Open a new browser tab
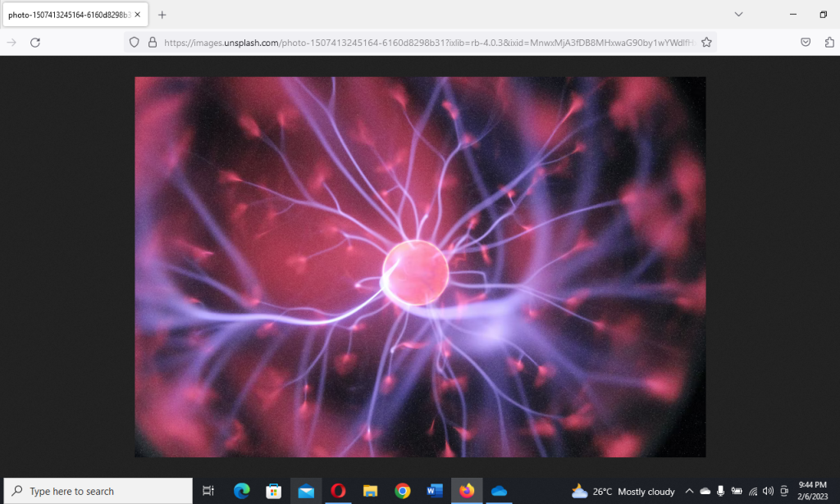 tap(161, 14)
